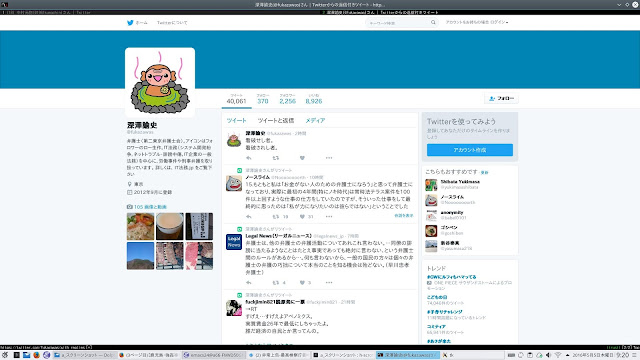The image size is (640, 360).
Task: Retweet the メースライム tweet
Action: 276,217
